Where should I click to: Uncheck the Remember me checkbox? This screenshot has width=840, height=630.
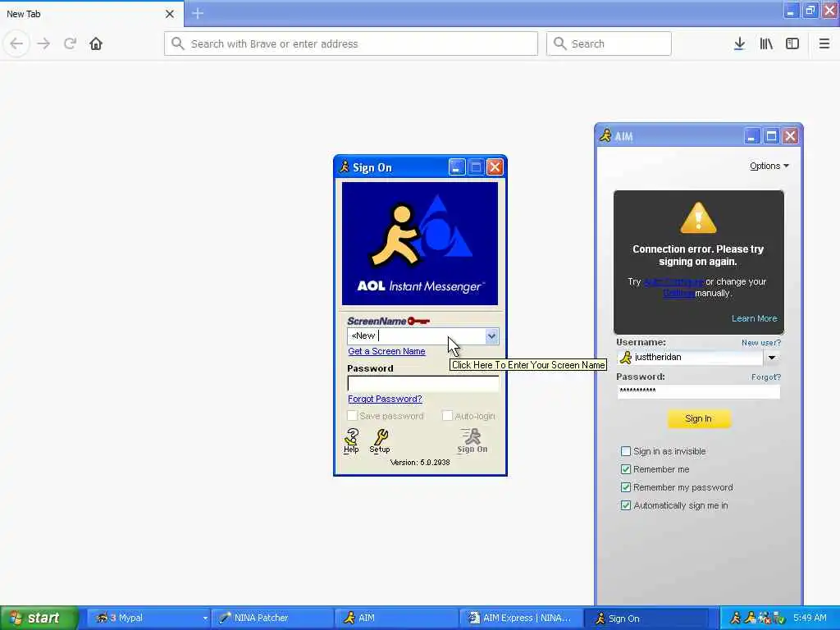pos(625,469)
